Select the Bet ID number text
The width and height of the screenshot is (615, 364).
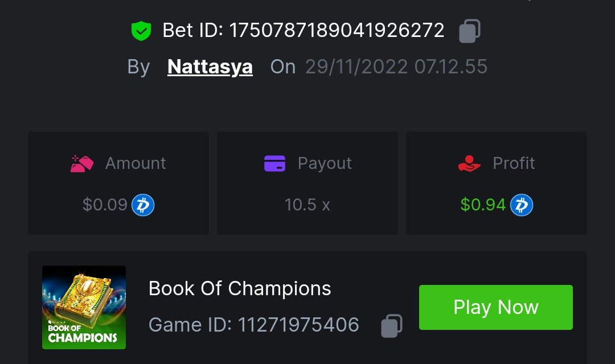coord(337,30)
